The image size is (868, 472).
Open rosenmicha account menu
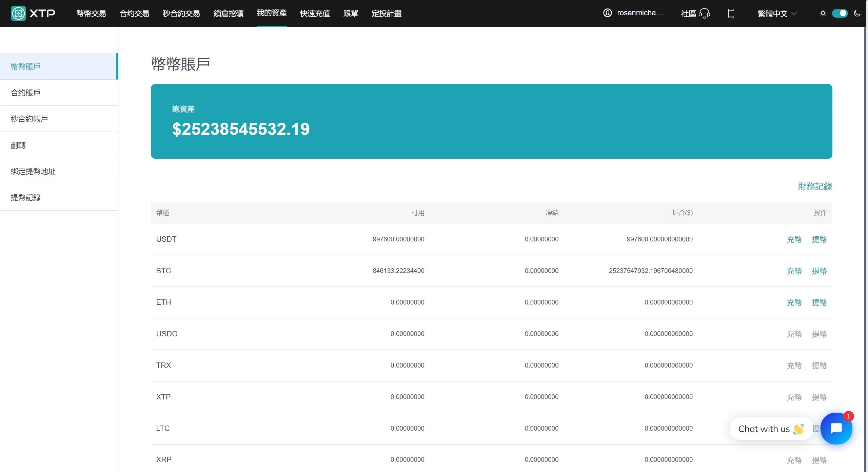[639, 13]
